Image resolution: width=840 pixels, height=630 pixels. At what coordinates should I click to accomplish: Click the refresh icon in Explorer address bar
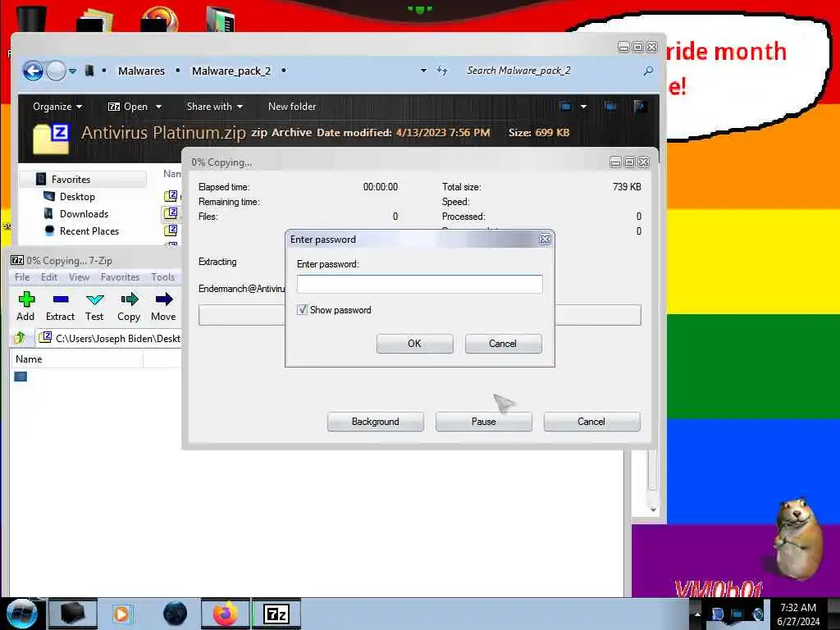coord(442,71)
